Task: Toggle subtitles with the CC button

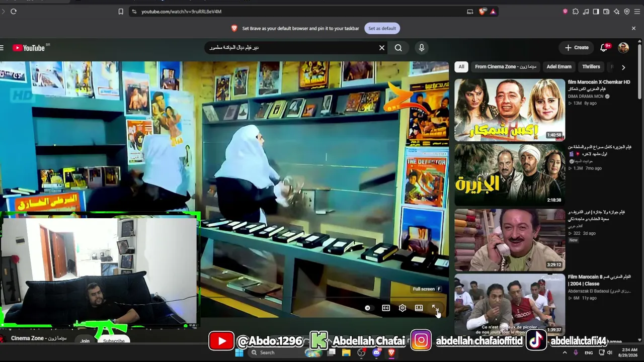Action: coord(386,308)
